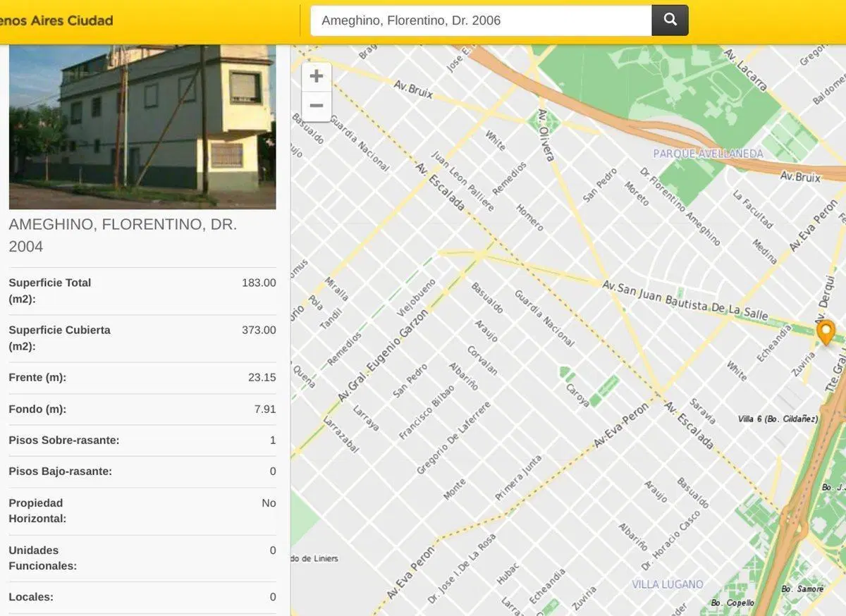This screenshot has width=846, height=616.
Task: Click the Villa 6 (Bo. Cildañez) label
Action: [x=778, y=419]
